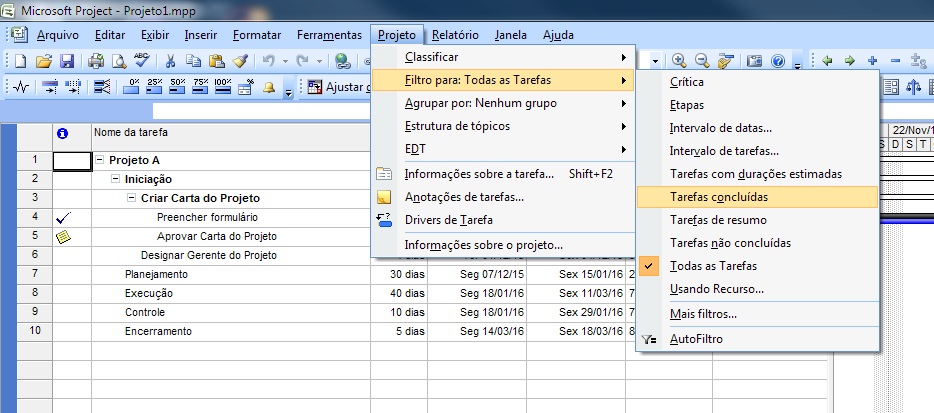Open Help with the blue question mark
The width and height of the screenshot is (934, 413).
point(778,60)
